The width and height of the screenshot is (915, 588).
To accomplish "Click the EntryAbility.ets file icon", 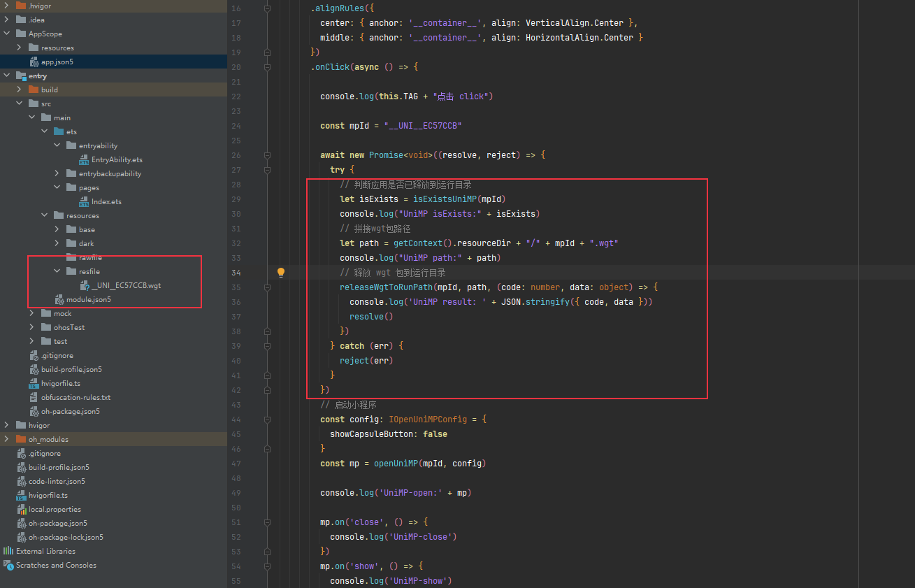I will click(84, 160).
